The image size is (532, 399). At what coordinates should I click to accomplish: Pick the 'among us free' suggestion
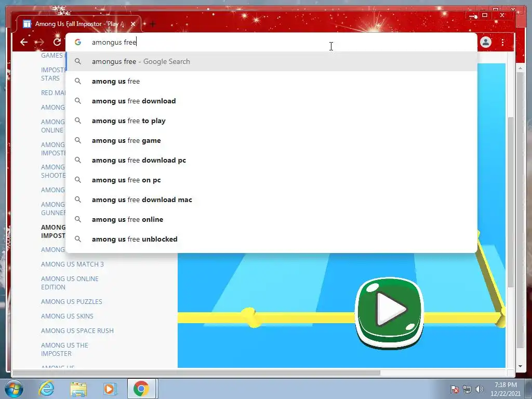click(271, 81)
